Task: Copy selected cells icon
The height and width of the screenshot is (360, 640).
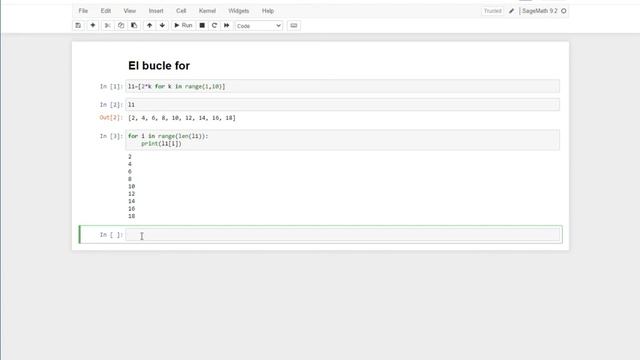Action: pyautogui.click(x=121, y=25)
